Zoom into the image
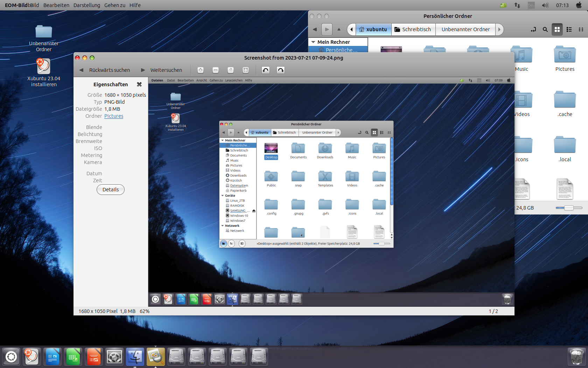 pos(201,70)
